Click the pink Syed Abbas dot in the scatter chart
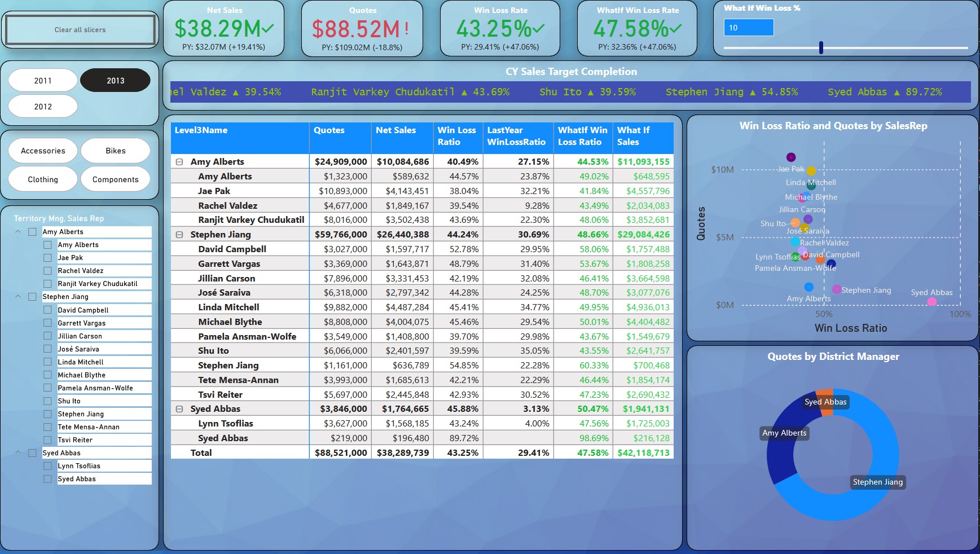The image size is (980, 554). pos(931,302)
